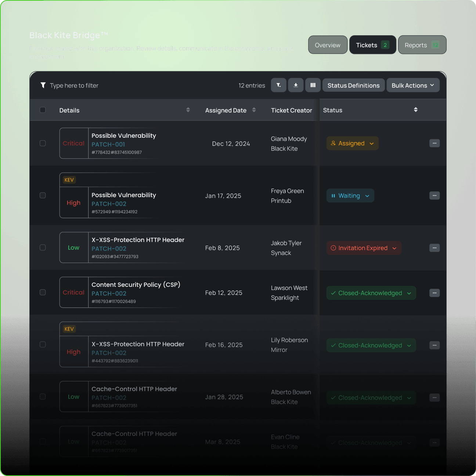Open more options for PATCH-001 row

click(x=434, y=143)
